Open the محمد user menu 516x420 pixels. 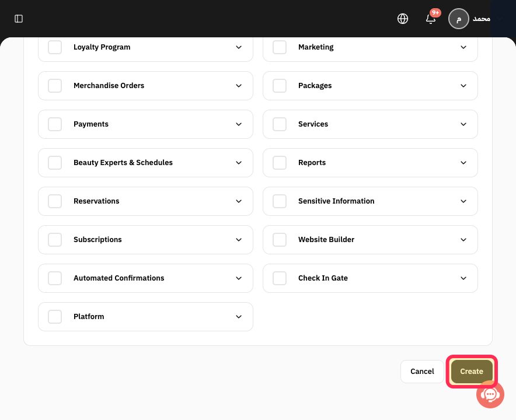482,19
